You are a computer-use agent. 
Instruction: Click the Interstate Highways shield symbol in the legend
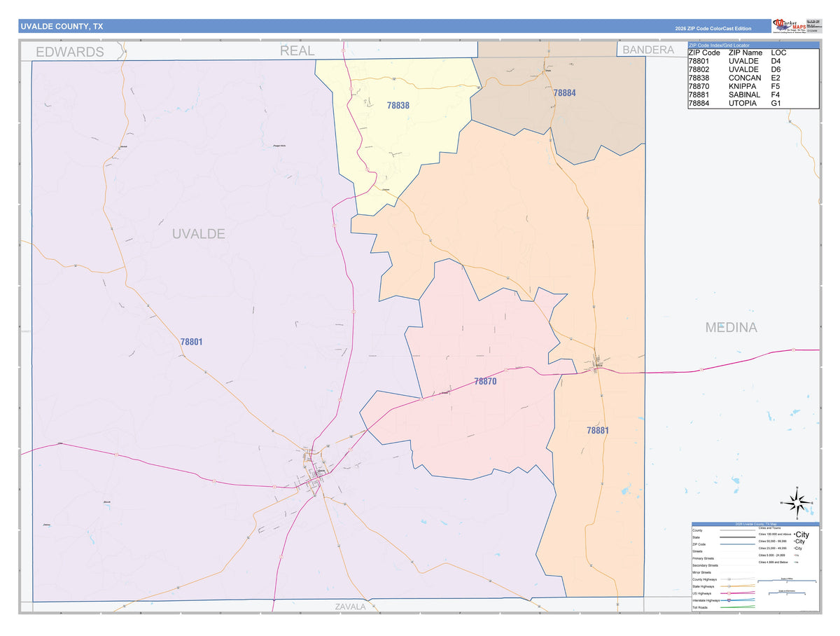coord(729,600)
